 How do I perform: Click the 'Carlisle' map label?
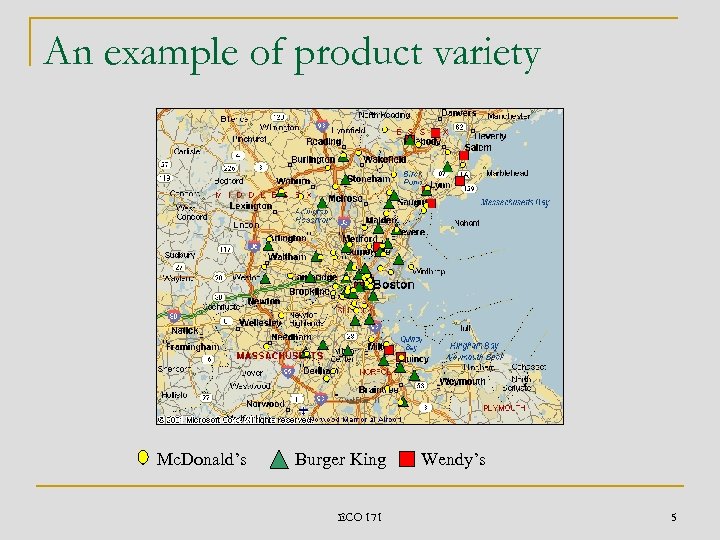click(187, 151)
